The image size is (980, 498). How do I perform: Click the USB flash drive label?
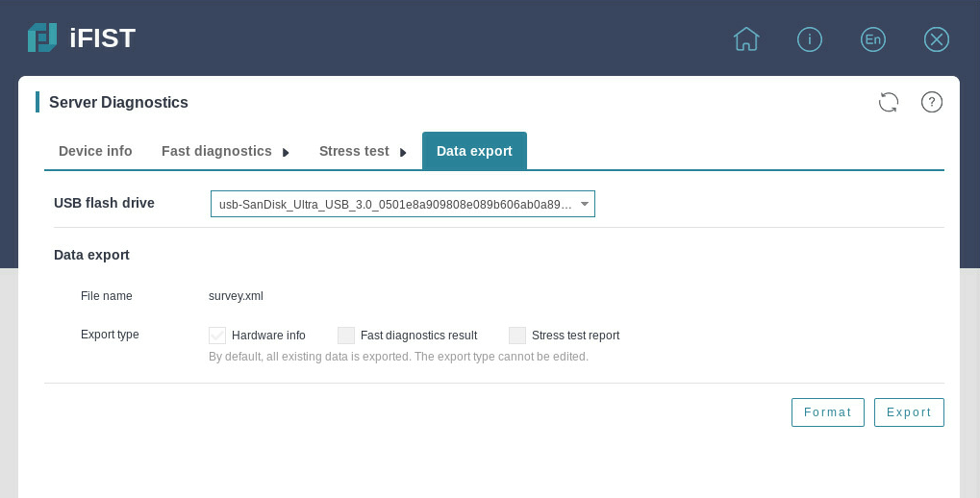pyautogui.click(x=104, y=203)
